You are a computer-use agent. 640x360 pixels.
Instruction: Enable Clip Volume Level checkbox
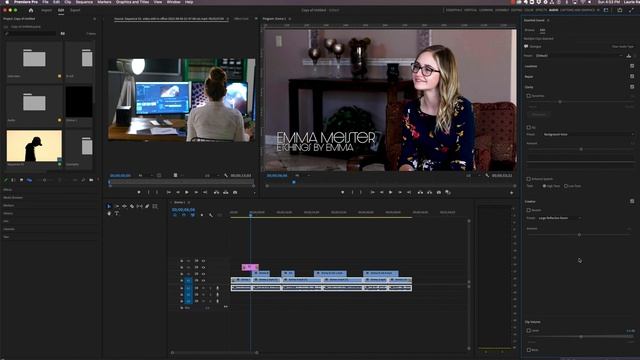529,331
